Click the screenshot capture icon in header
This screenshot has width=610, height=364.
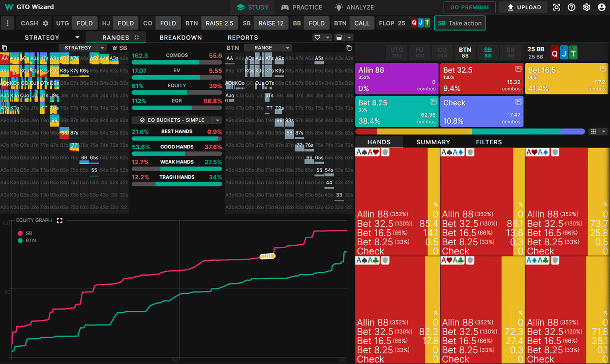click(x=557, y=8)
